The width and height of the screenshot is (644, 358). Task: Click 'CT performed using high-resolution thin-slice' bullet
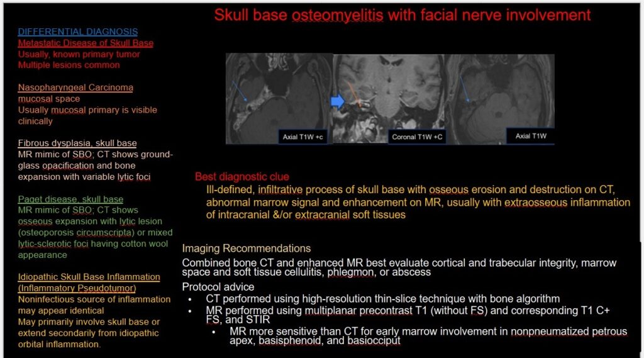coord(383,299)
